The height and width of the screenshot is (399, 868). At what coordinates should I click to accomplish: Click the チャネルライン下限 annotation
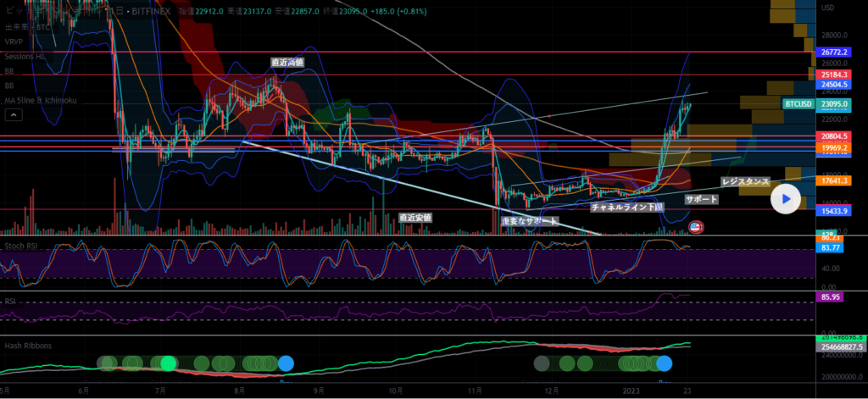[x=626, y=207]
